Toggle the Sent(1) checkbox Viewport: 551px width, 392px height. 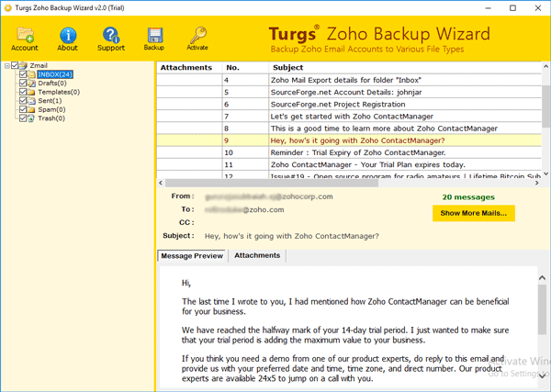(x=23, y=100)
